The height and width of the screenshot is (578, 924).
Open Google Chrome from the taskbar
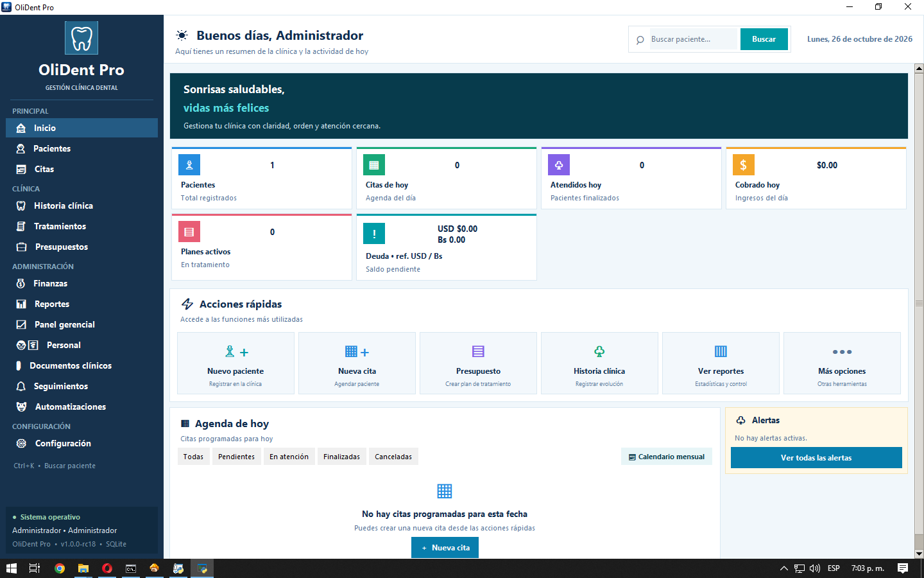coord(60,568)
